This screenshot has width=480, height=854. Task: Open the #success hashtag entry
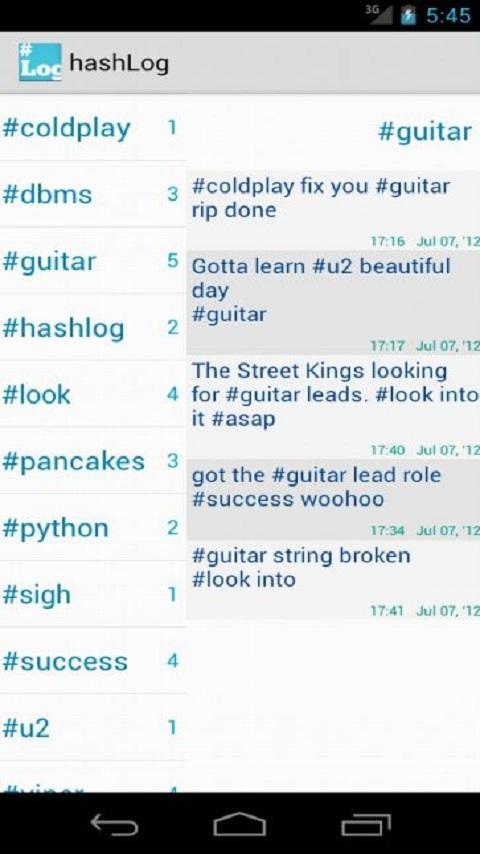[x=93, y=661]
